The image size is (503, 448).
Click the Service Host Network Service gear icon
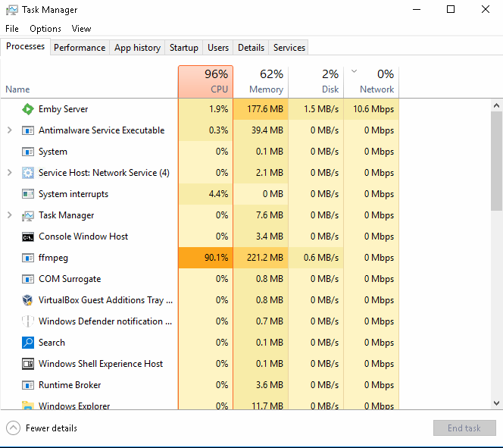tap(28, 173)
